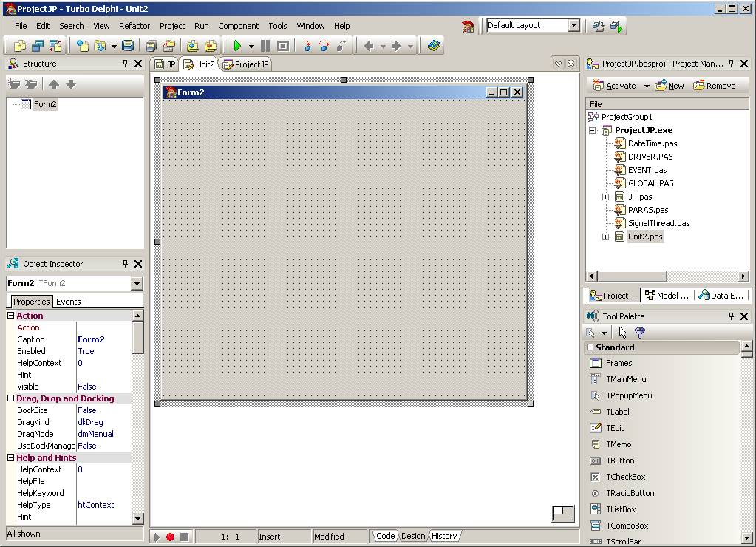
Task: Pin the Structure panel
Action: click(x=125, y=63)
